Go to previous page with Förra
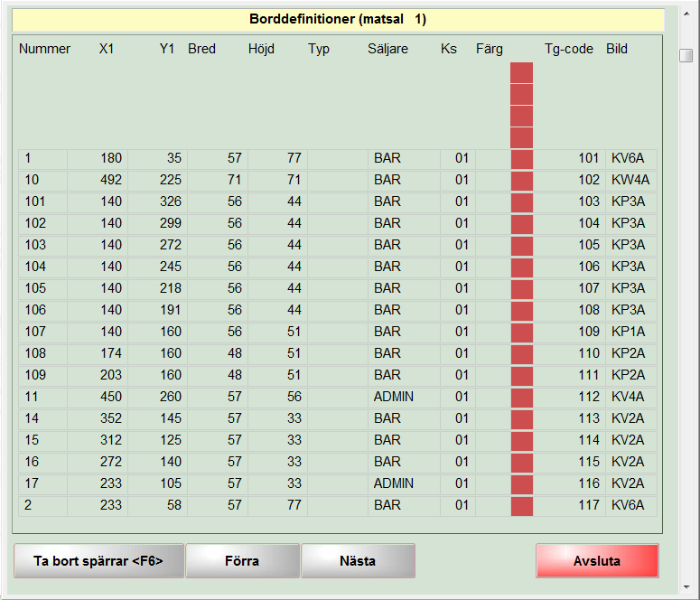The height and width of the screenshot is (600, 700). 242,560
